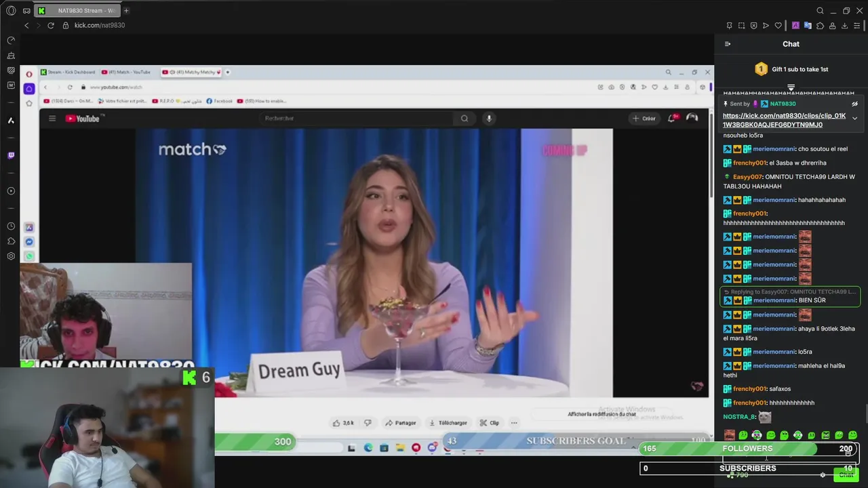
Task: Click streamed Matchy Matchy tab
Action: point(192,72)
